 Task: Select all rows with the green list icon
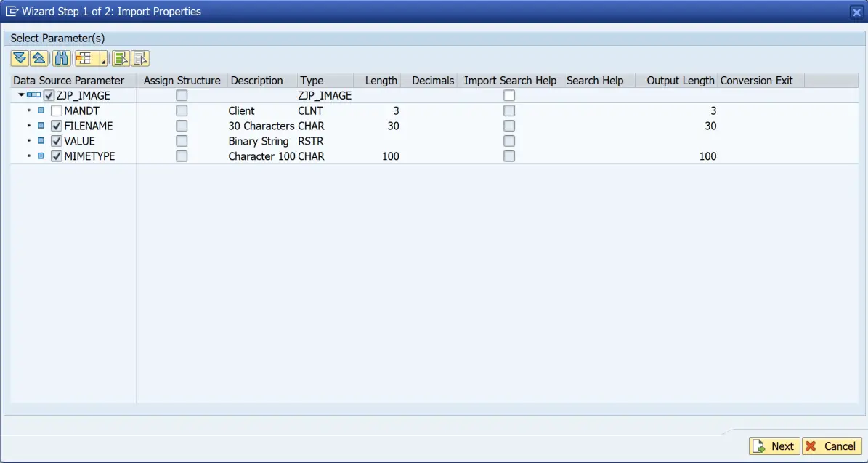pos(119,57)
